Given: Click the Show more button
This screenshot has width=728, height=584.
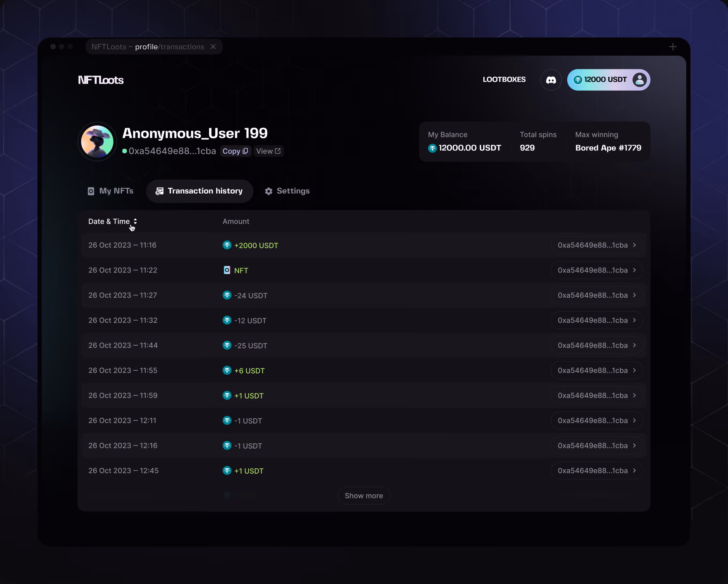Looking at the screenshot, I should tap(364, 496).
